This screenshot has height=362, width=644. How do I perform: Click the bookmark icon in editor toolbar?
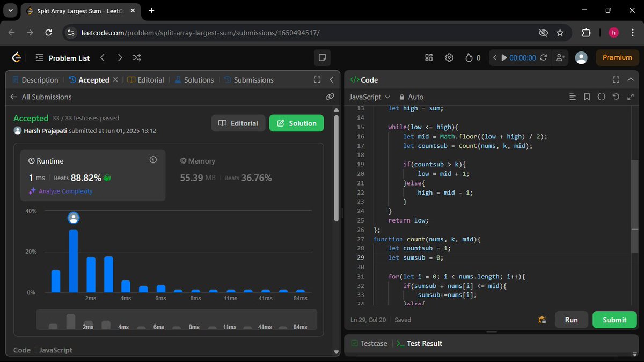coord(587,97)
